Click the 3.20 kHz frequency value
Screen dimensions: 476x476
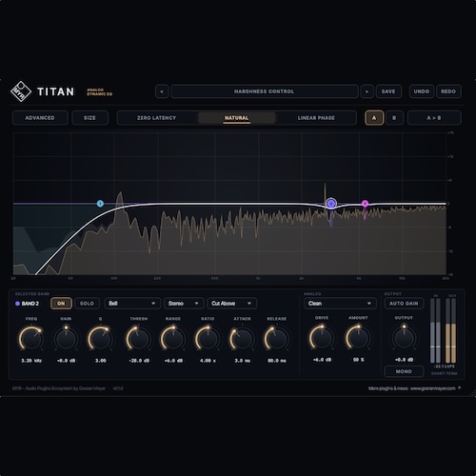pyautogui.click(x=31, y=361)
